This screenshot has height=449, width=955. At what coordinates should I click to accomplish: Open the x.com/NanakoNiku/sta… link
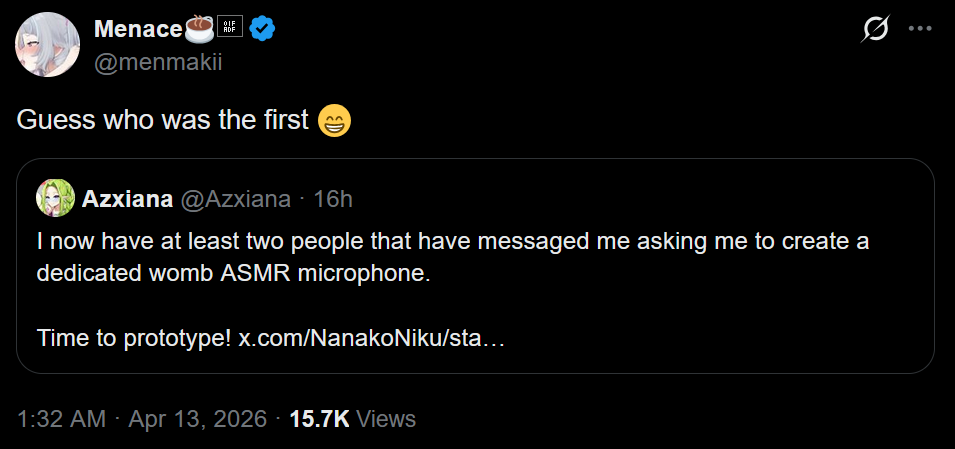(371, 339)
